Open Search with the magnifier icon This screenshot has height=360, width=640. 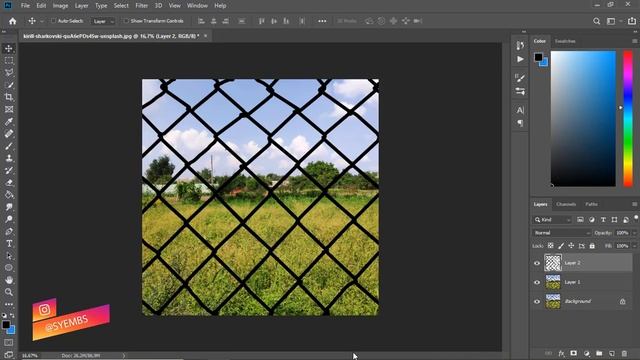coord(596,21)
